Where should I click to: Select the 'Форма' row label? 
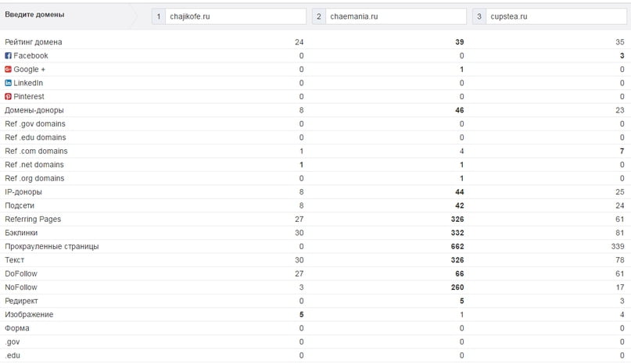click(x=17, y=329)
